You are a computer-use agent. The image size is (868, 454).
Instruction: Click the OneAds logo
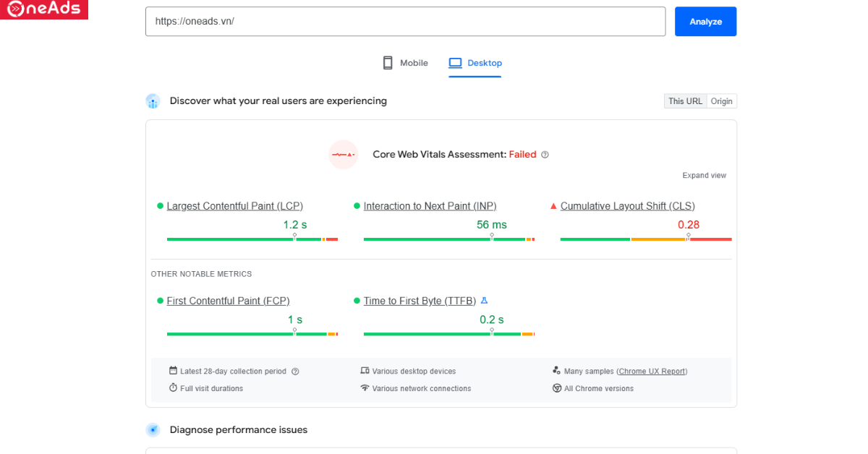(44, 9)
